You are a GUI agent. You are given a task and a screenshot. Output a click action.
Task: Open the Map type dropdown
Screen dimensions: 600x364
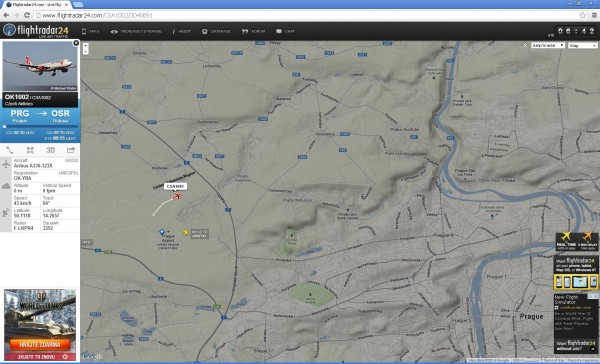[582, 46]
